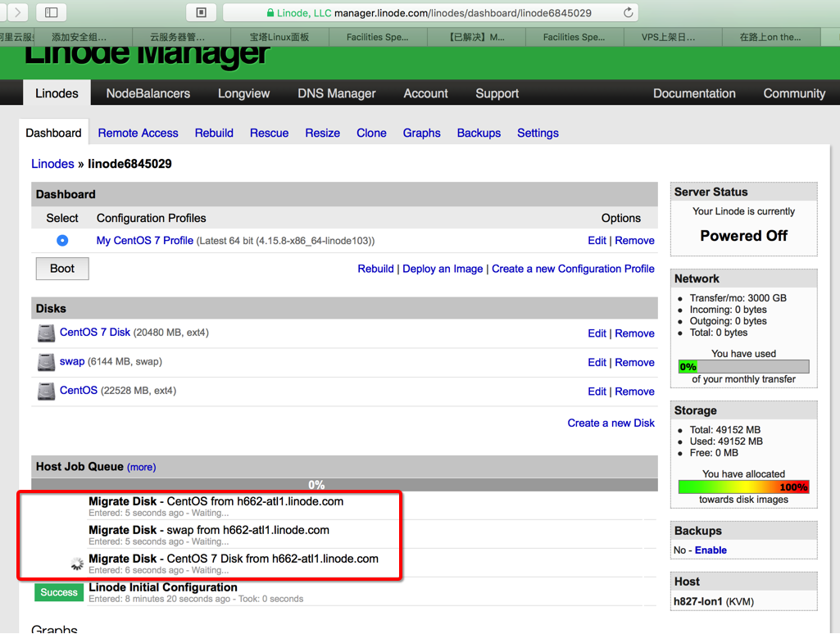Edit the CentOS 7 Disk
The width and height of the screenshot is (840, 634).
tap(597, 333)
